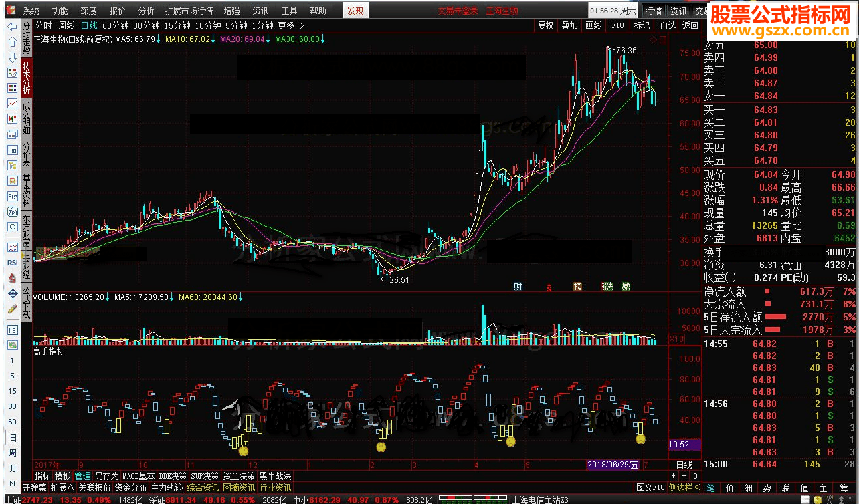
Task: Select the 1 minute period in sidebar
Action: [x=12, y=360]
